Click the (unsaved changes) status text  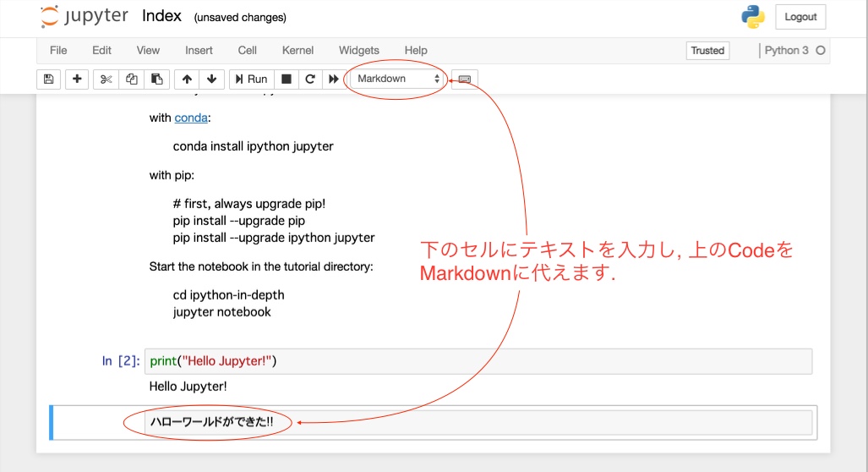coord(240,17)
